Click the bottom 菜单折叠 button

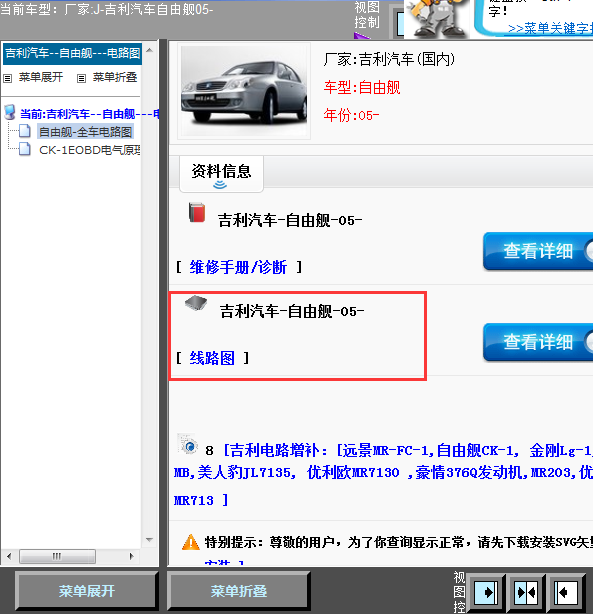pos(239,591)
